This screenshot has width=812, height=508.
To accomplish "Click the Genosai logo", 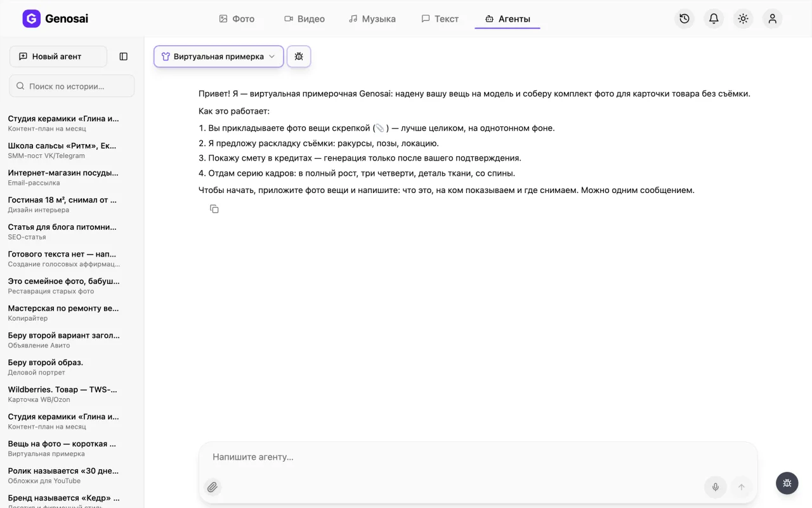I will (55, 18).
